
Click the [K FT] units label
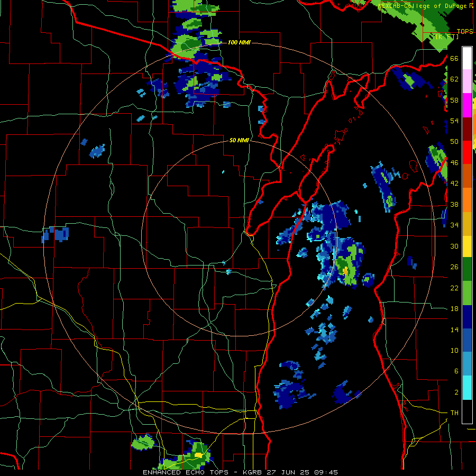point(447,36)
